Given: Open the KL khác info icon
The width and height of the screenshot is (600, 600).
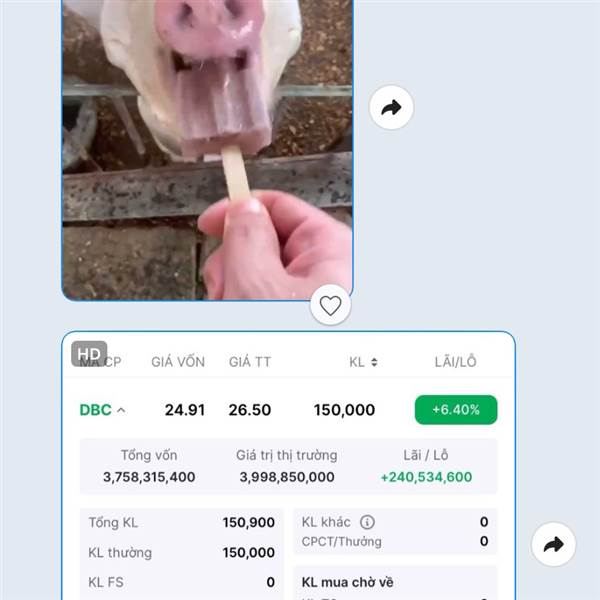Looking at the screenshot, I should point(367,522).
